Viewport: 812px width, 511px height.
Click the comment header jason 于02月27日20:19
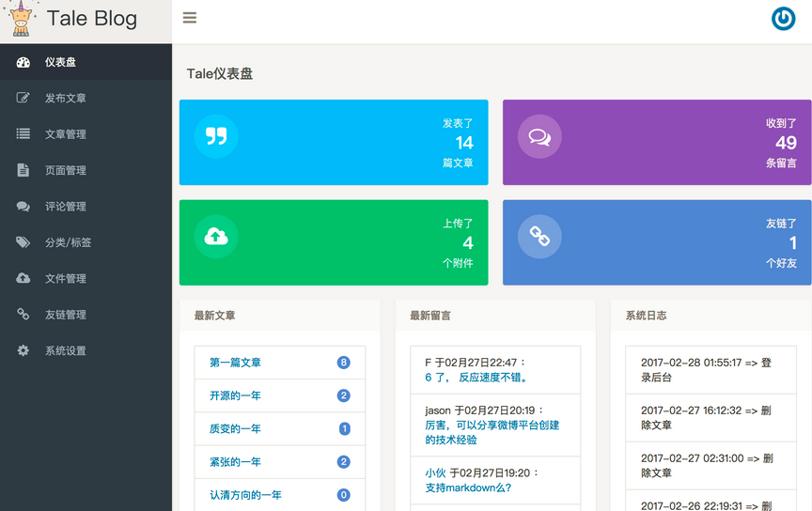485,410
